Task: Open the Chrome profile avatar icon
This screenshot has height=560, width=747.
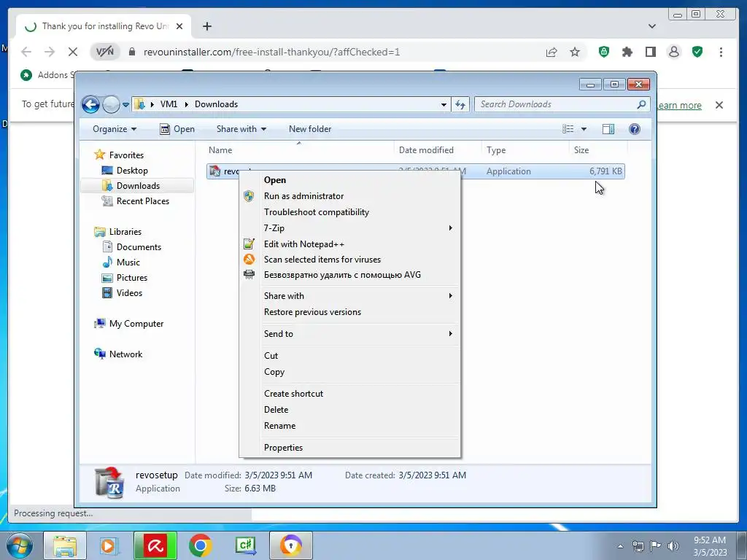Action: tap(673, 52)
